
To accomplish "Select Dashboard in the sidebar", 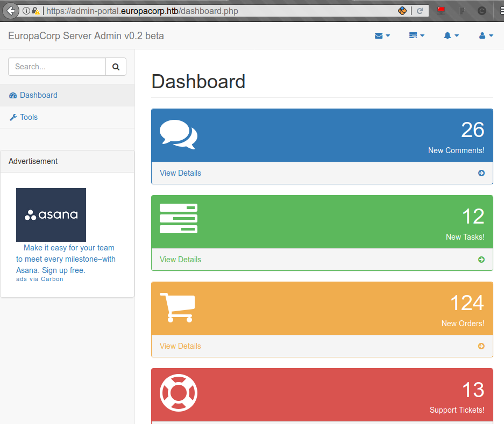I will tap(67, 95).
